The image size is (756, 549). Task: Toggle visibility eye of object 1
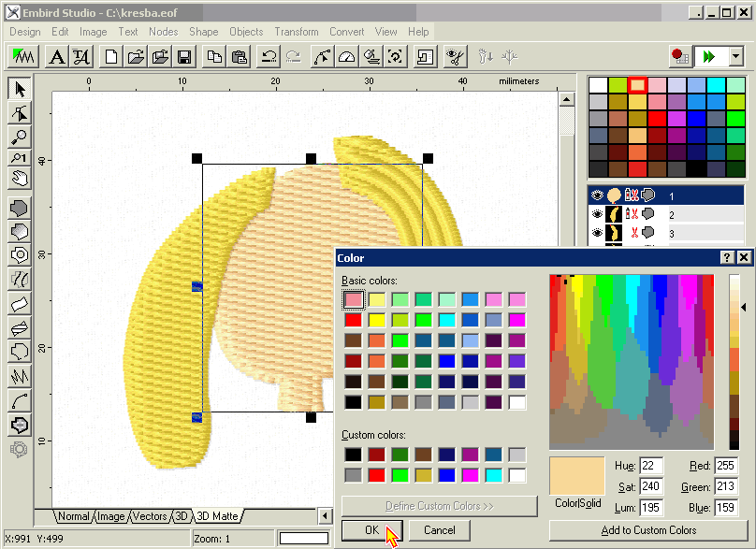click(x=597, y=195)
